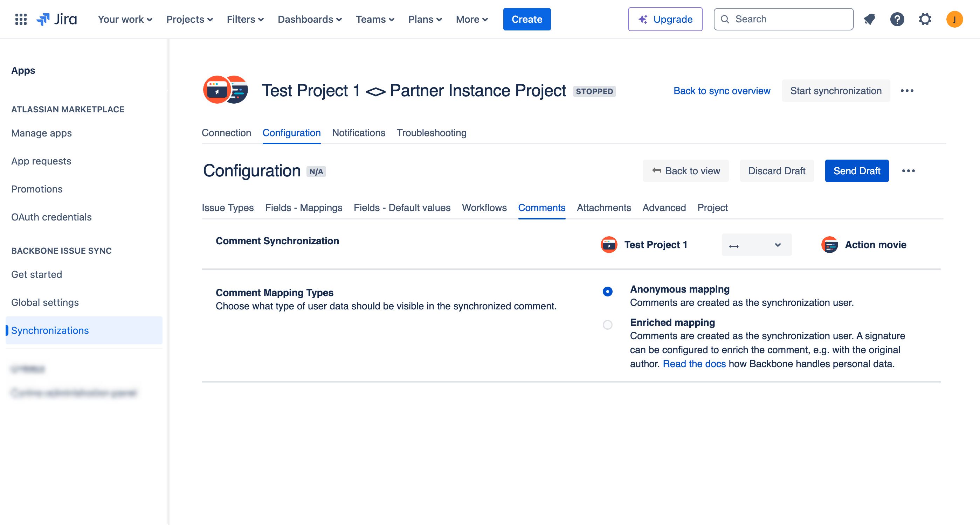Click the STOPPED status badge

pos(594,91)
